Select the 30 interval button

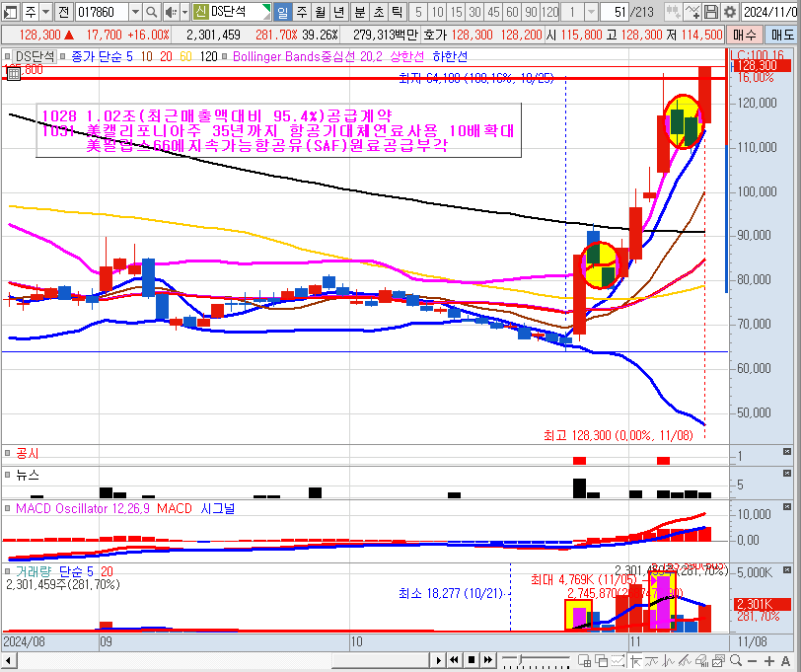click(x=473, y=12)
